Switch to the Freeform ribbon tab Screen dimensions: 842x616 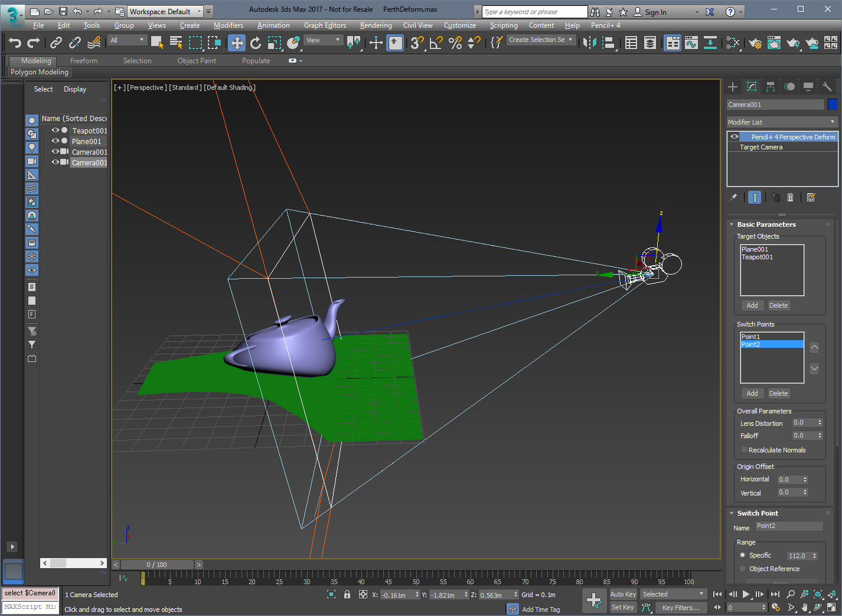84,61
